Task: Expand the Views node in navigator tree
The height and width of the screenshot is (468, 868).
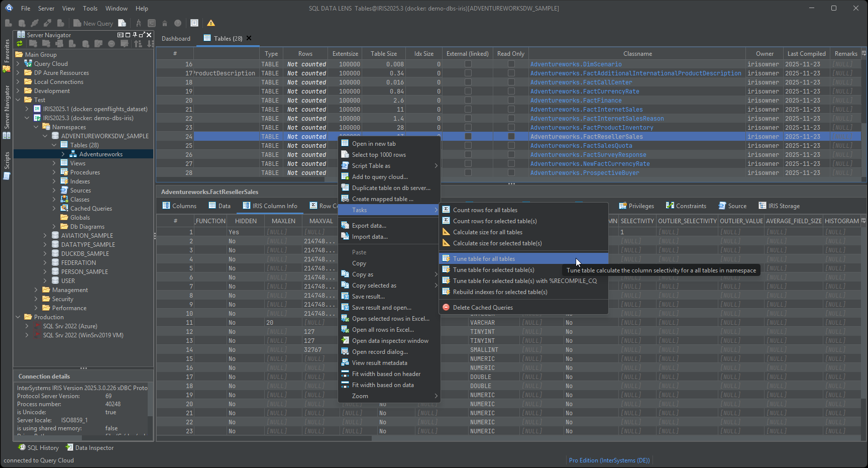Action: tap(54, 163)
